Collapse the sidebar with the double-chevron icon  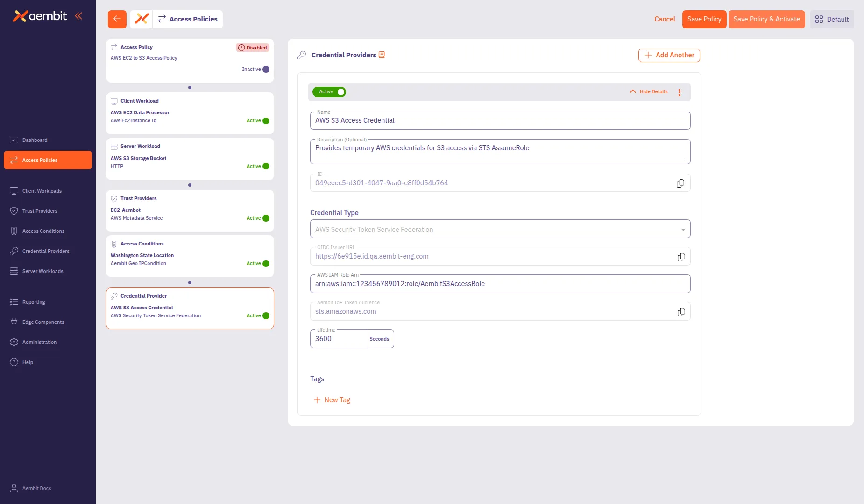point(78,15)
